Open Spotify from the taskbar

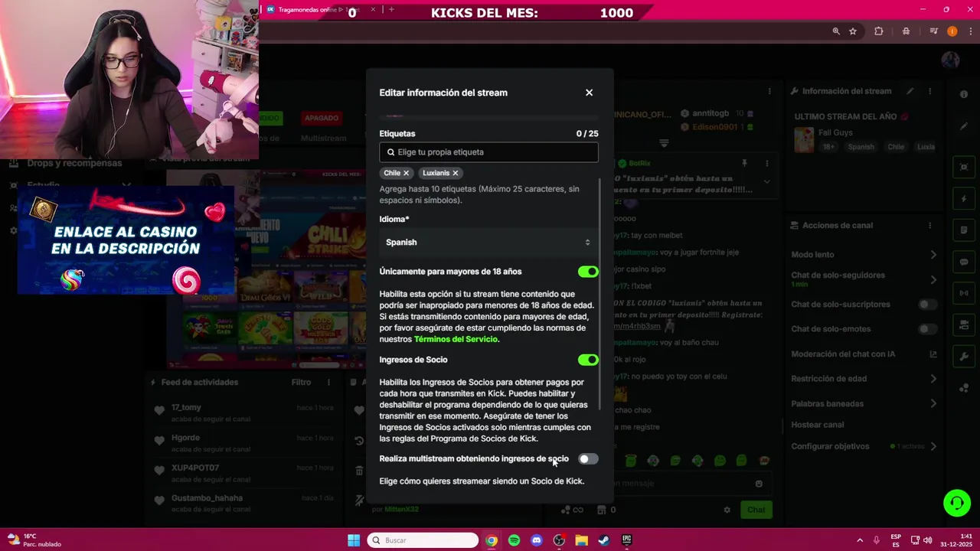[514, 540]
